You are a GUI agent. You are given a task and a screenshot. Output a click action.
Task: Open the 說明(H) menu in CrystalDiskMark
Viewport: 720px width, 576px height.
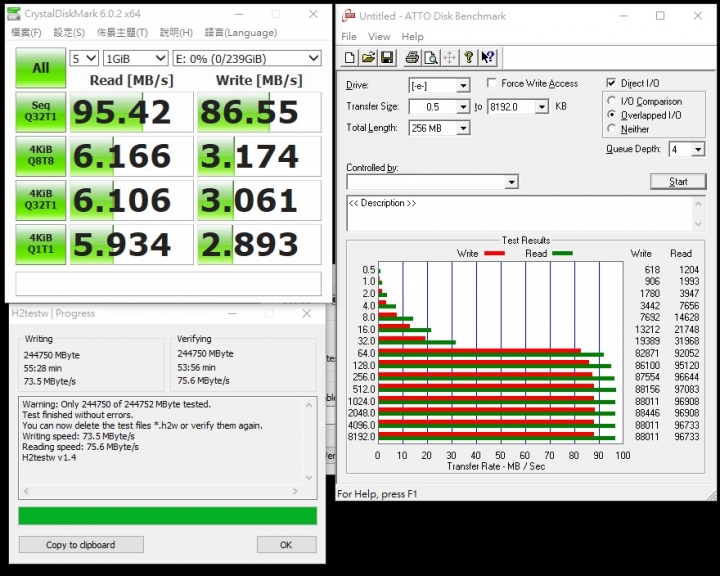point(176,33)
